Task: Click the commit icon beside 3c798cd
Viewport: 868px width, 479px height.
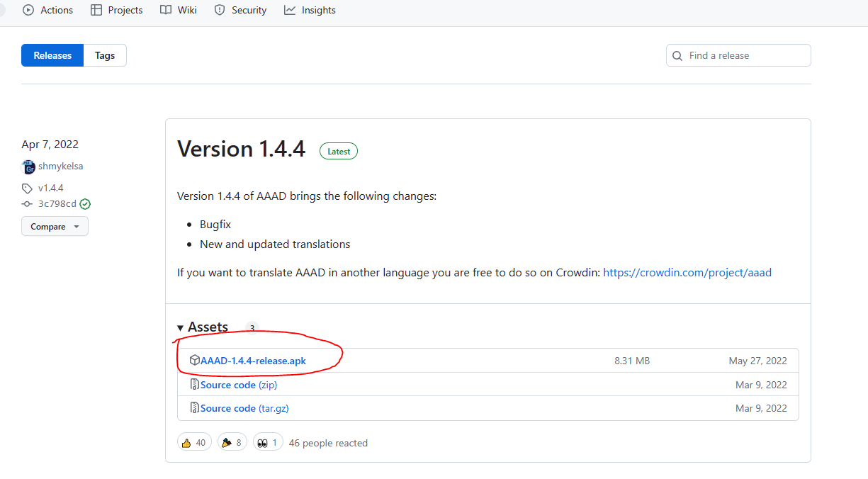Action: click(x=28, y=204)
